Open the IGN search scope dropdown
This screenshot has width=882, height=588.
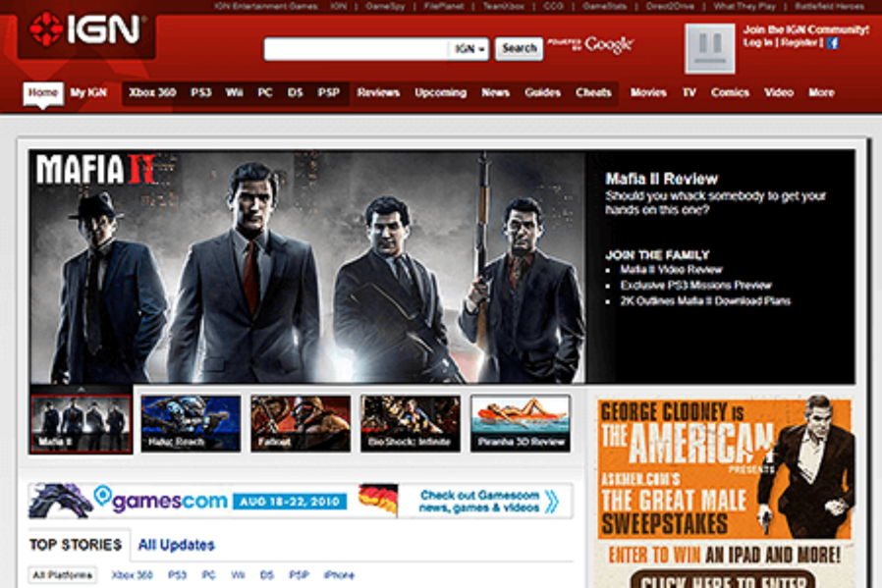pos(469,49)
